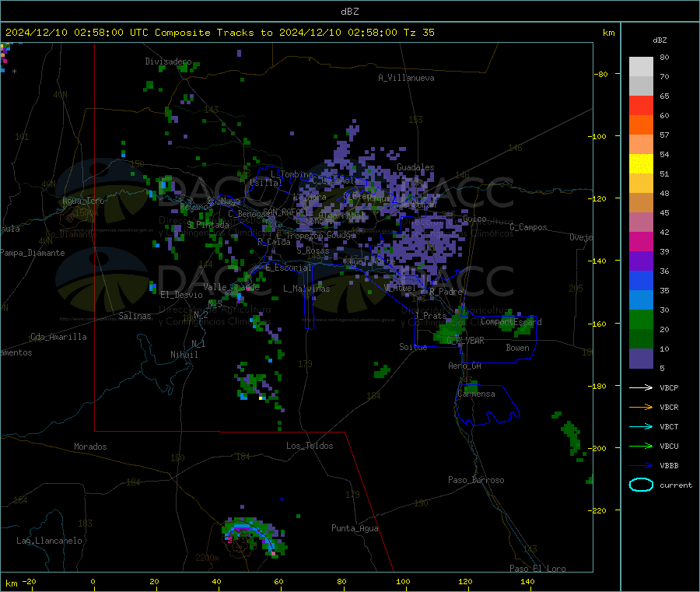Viewport: 700px width, 592px height.
Task: Click the 'R_Padre' map label
Action: 446,292
